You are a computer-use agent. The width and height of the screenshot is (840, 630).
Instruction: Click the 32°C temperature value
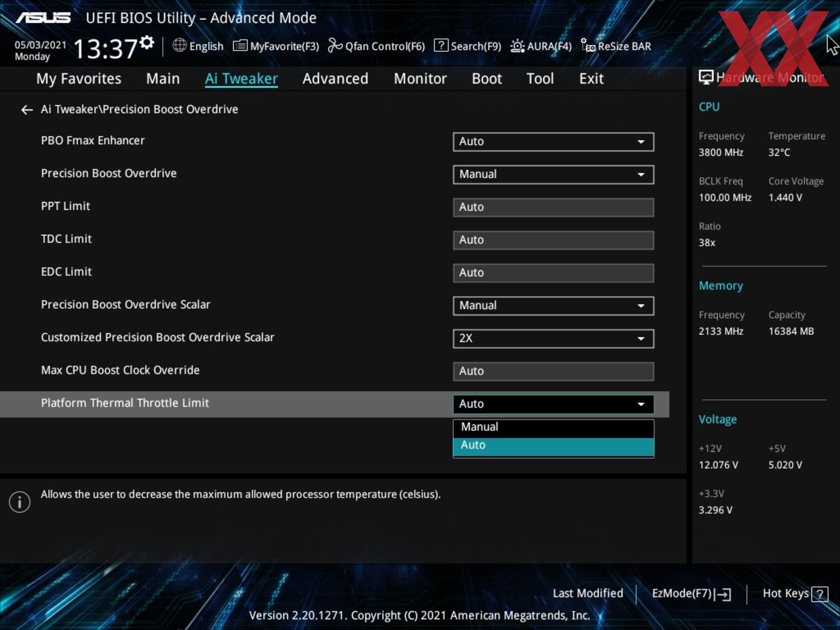tap(779, 152)
